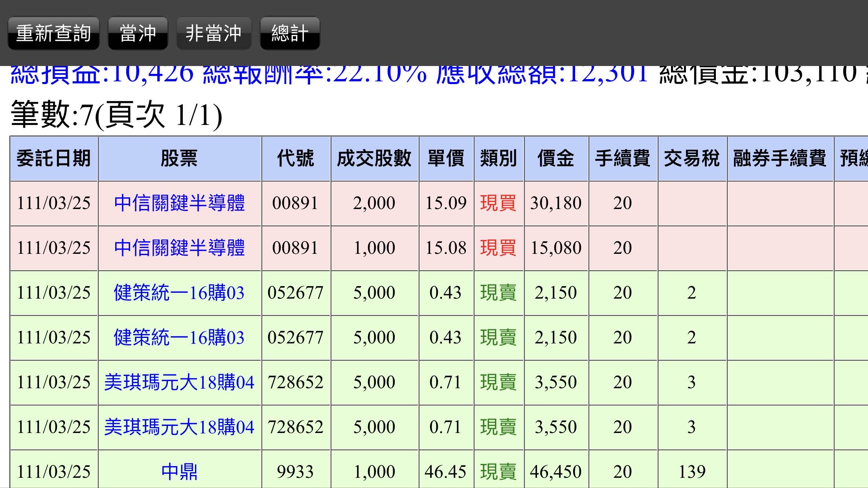Viewport: 868px width, 488px height.
Task: Click the 重新查詢 button
Action: (x=53, y=33)
